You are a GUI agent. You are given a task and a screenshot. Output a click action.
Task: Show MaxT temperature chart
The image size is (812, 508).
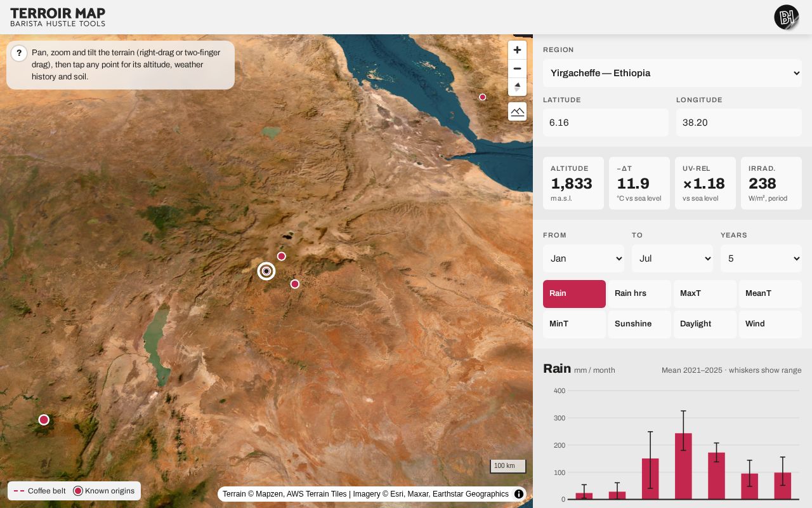pyautogui.click(x=705, y=294)
